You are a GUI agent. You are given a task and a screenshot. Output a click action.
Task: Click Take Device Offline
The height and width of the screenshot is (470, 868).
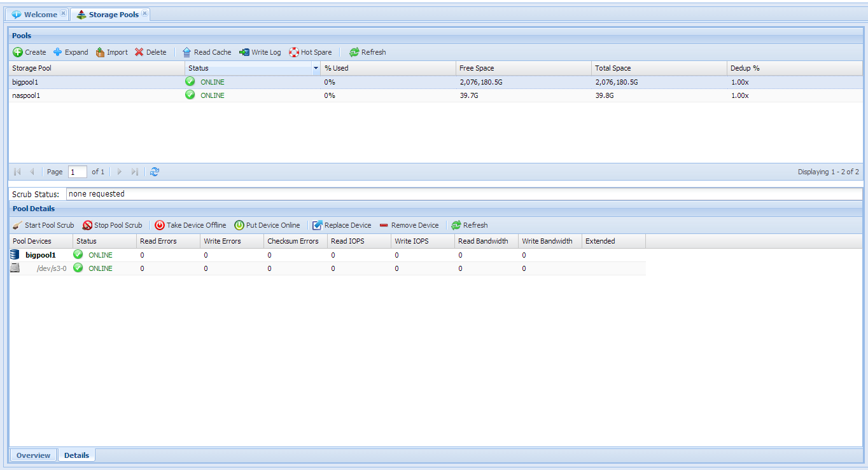tap(190, 225)
